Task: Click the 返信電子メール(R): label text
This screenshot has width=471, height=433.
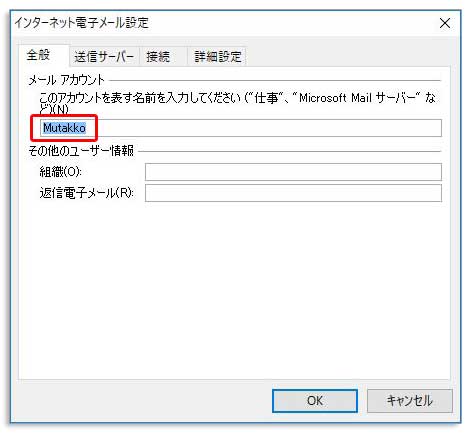Action: click(x=87, y=193)
